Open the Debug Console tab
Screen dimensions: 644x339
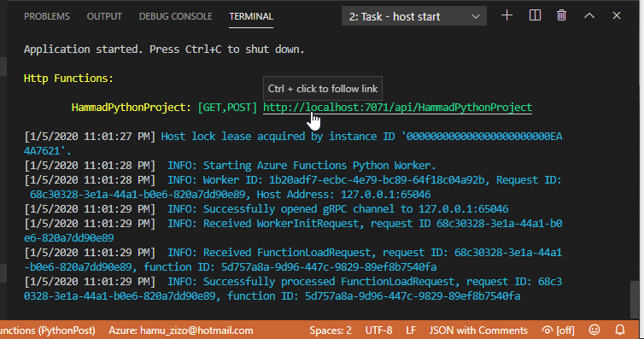click(175, 16)
